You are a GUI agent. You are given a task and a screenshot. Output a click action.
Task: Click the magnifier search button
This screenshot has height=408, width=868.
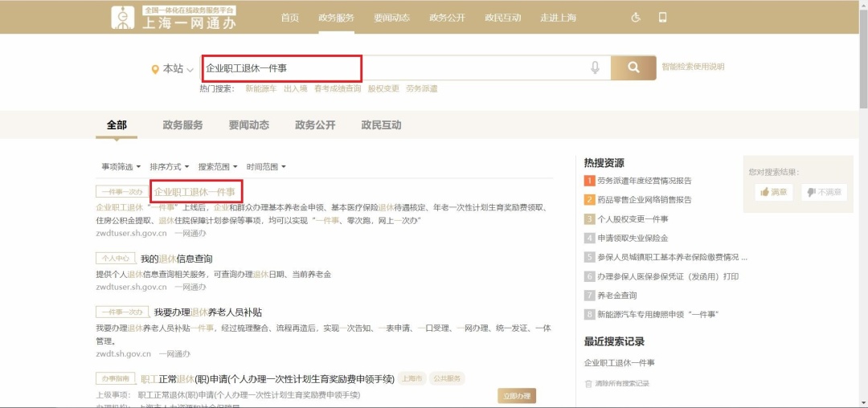(633, 68)
